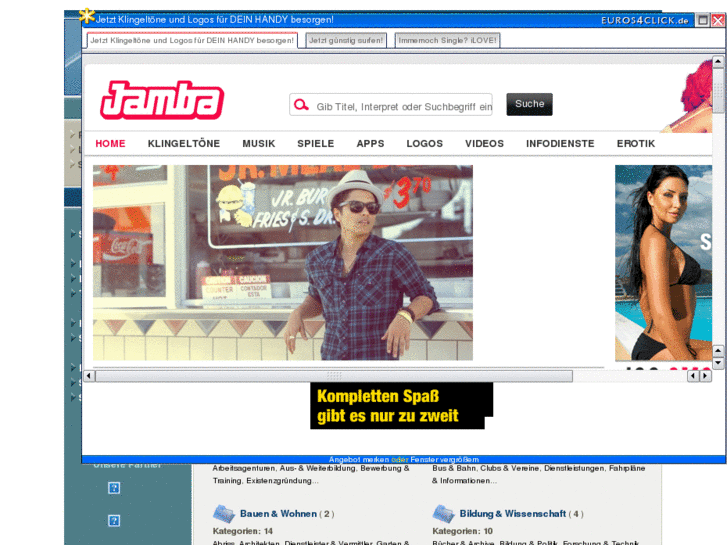The height and width of the screenshot is (545, 727).
Task: Click 'Kategorien: 14' text
Action: pos(242,531)
